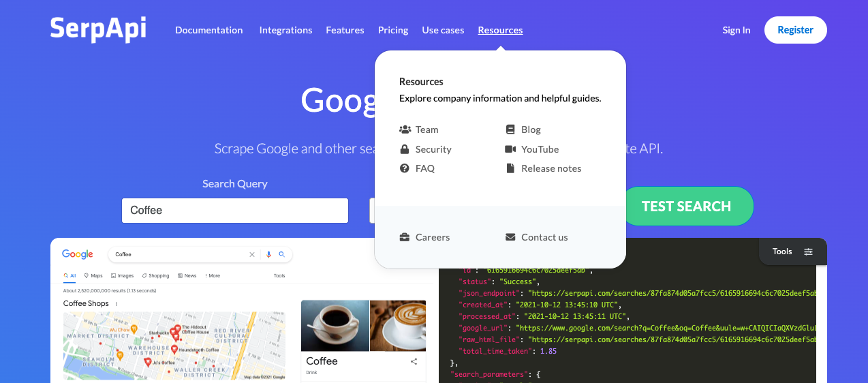
Task: Select the Shopping tab in Google preview
Action: pos(155,276)
